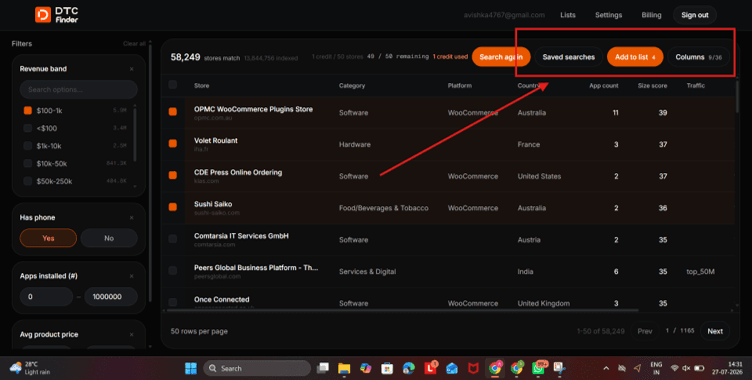This screenshot has width=752, height=380.
Task: Click the Revenue band options scrollbar
Action: [135, 134]
